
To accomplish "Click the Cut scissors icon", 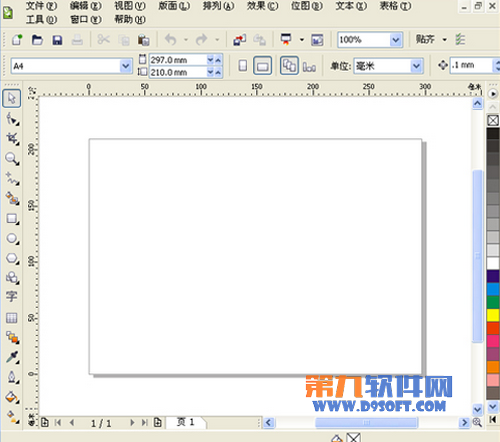I will pyautogui.click(x=104, y=40).
